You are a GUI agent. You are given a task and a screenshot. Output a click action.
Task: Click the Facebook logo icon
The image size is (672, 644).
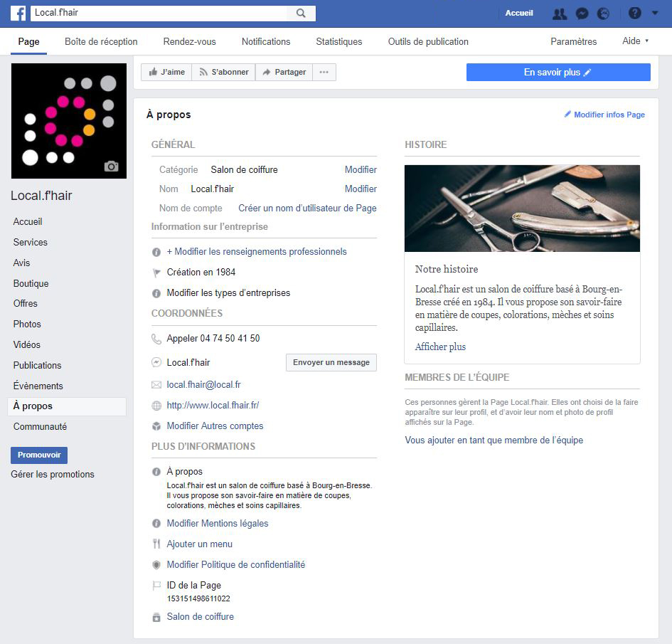(x=18, y=13)
